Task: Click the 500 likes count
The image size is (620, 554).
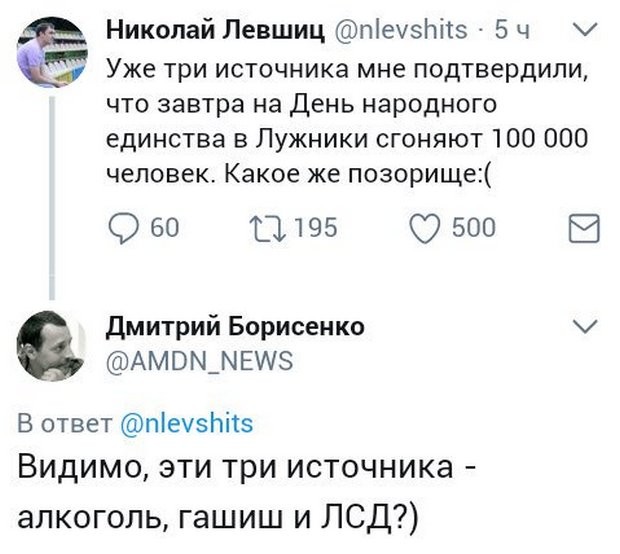Action: point(474,228)
